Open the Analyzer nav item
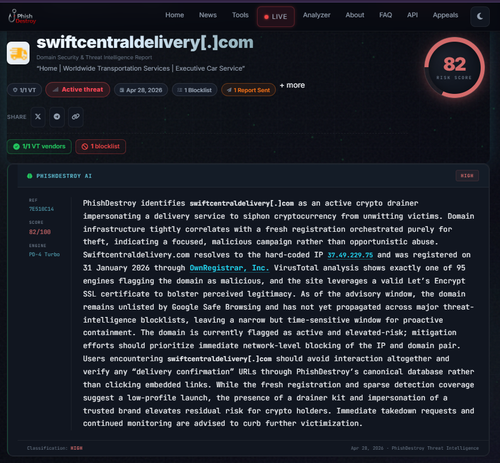Viewport: 500px width, 463px height. coord(317,15)
